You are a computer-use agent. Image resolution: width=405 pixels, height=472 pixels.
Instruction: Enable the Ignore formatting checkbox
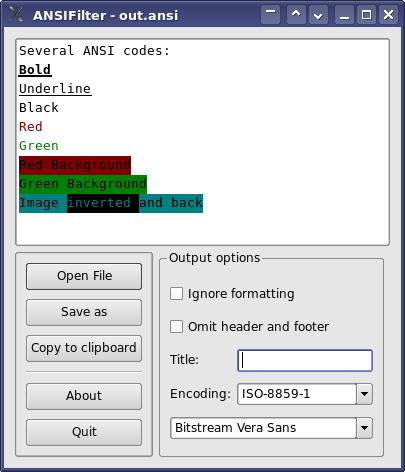click(176, 294)
